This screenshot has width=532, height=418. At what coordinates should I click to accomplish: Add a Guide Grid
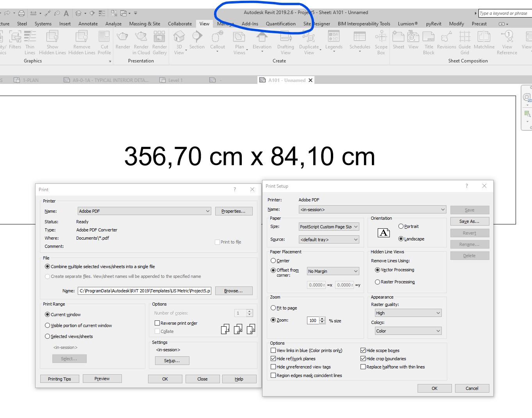tap(464, 42)
